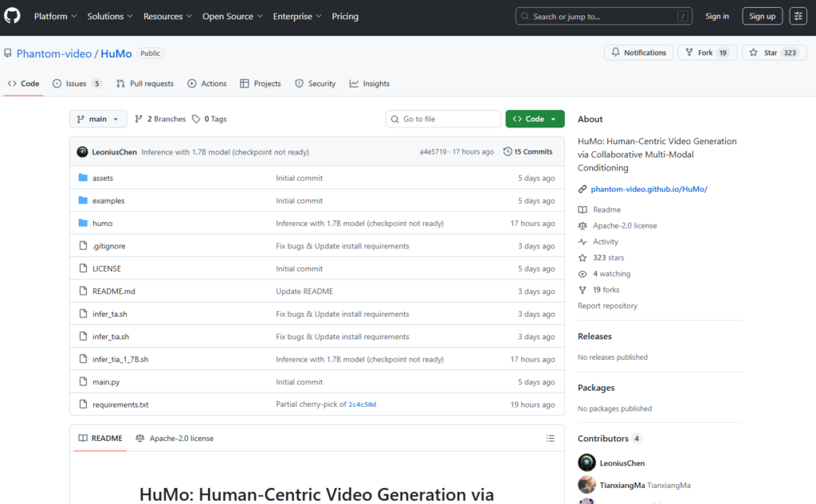
Task: Open the Projects tab
Action: tap(261, 84)
